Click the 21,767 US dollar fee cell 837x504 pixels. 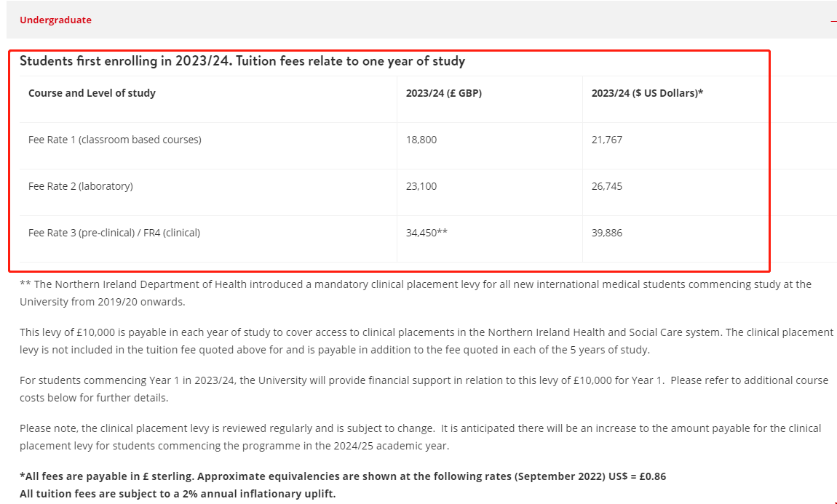coord(607,140)
